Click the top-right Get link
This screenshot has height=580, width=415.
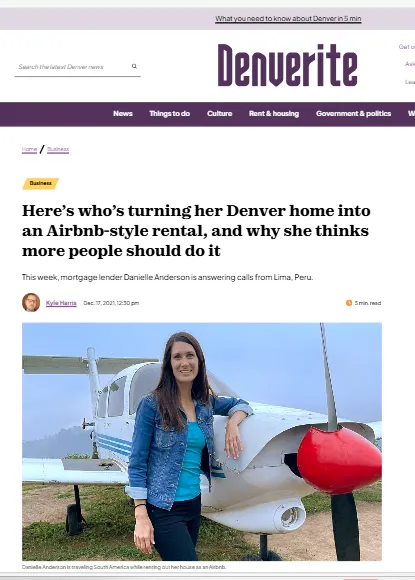pyautogui.click(x=406, y=47)
